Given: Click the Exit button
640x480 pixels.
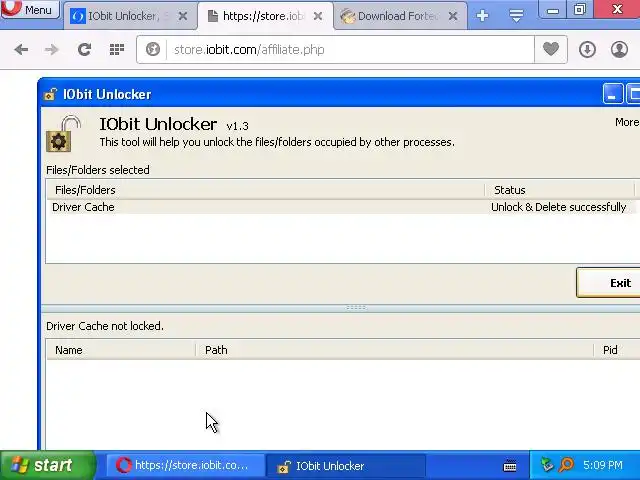Looking at the screenshot, I should [608, 282].
